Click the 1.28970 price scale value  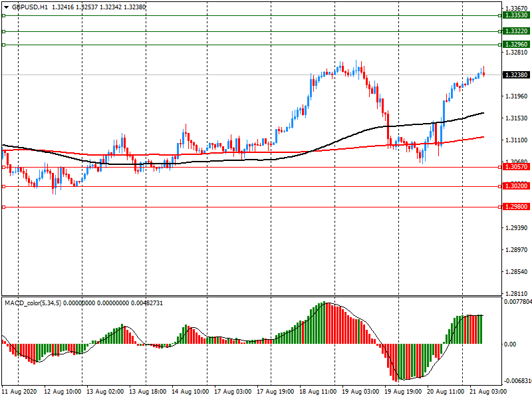pos(517,250)
